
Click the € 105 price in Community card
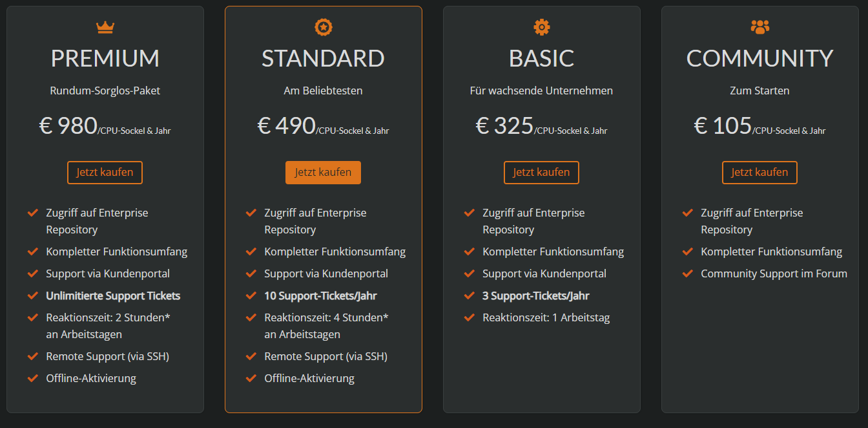tap(723, 125)
